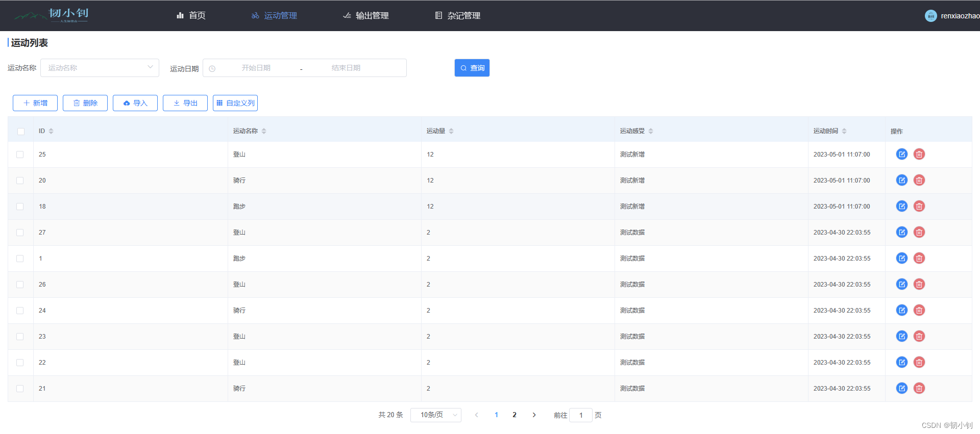
Task: Sort table by 运动名称 column arrows
Action: pos(264,131)
